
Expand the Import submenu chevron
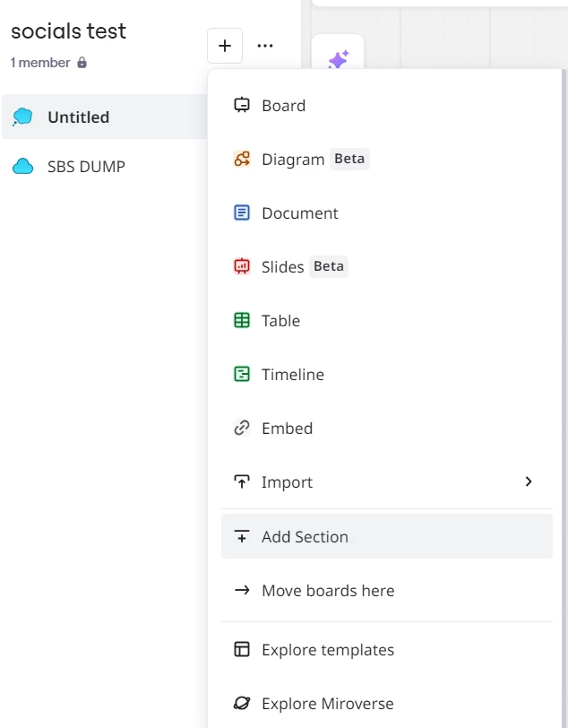pos(528,481)
